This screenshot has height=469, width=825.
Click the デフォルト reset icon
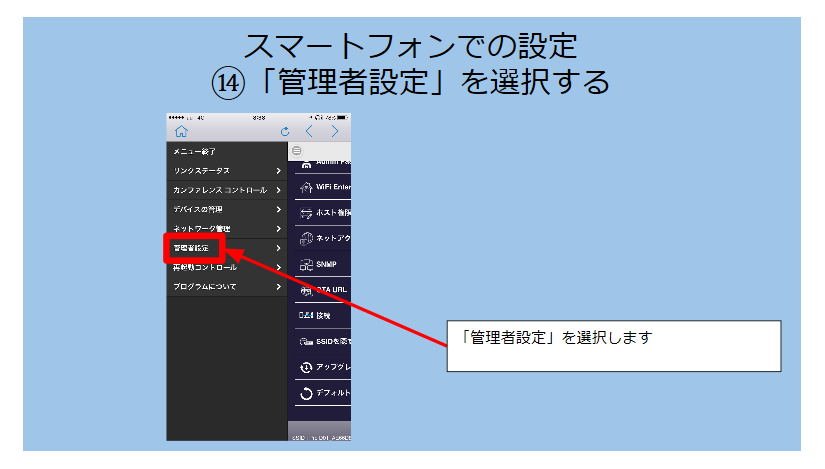point(306,393)
